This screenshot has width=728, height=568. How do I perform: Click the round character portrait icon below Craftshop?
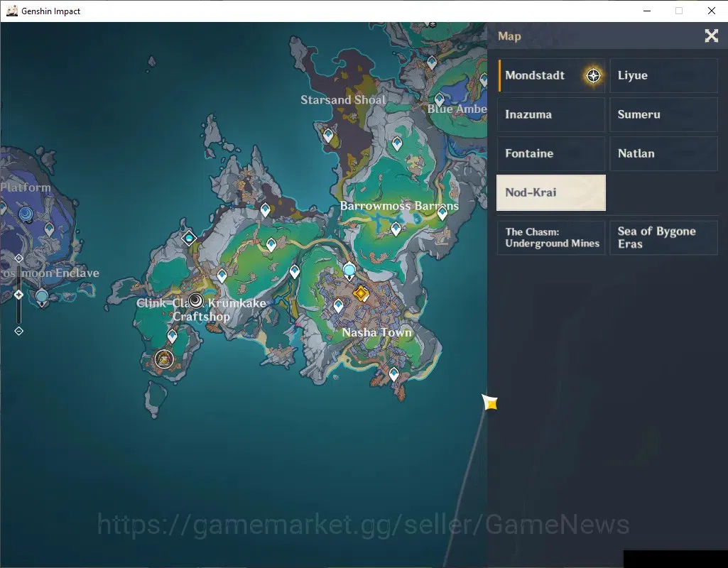164,359
